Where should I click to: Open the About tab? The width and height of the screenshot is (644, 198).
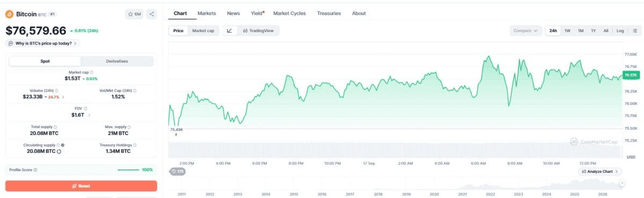pos(359,13)
